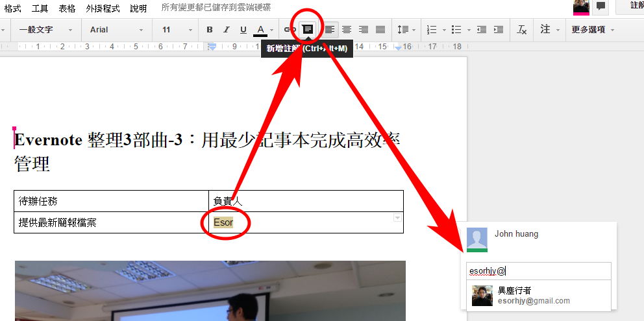Expand 更多選項 more options menu

click(593, 30)
